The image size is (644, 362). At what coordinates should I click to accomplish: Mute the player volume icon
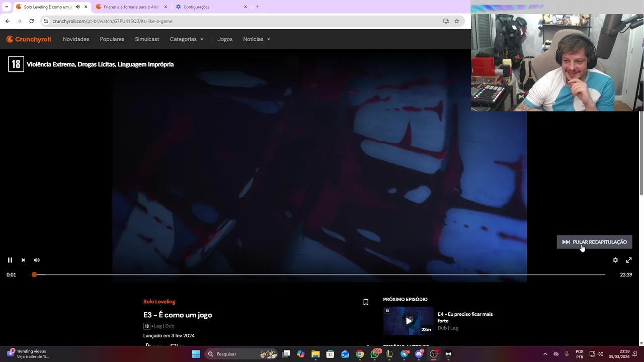coord(37,260)
